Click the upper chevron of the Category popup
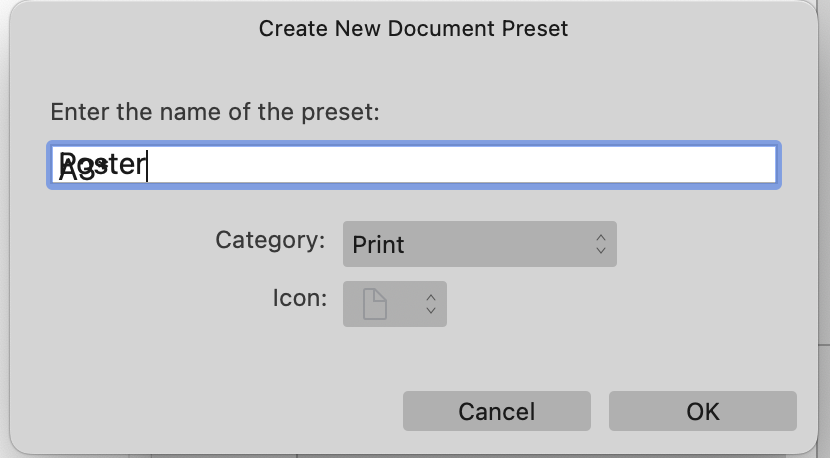 [600, 238]
